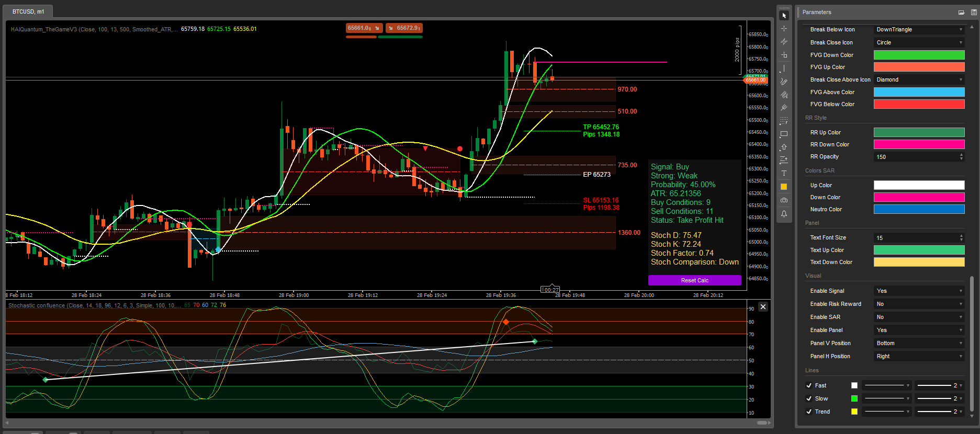This screenshot has height=434, width=980.
Task: Open price alerts with bell icon
Action: [784, 214]
